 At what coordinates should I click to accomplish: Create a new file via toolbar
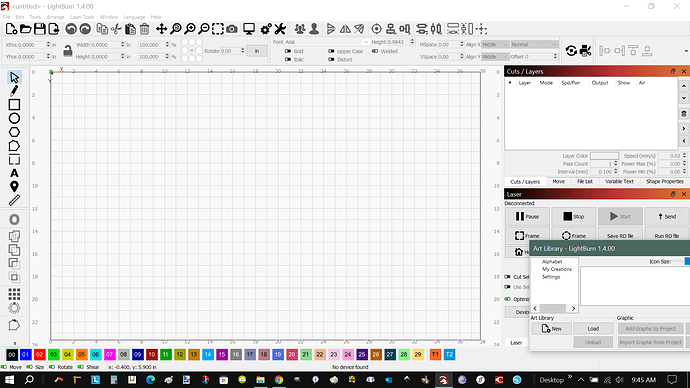pyautogui.click(x=11, y=29)
